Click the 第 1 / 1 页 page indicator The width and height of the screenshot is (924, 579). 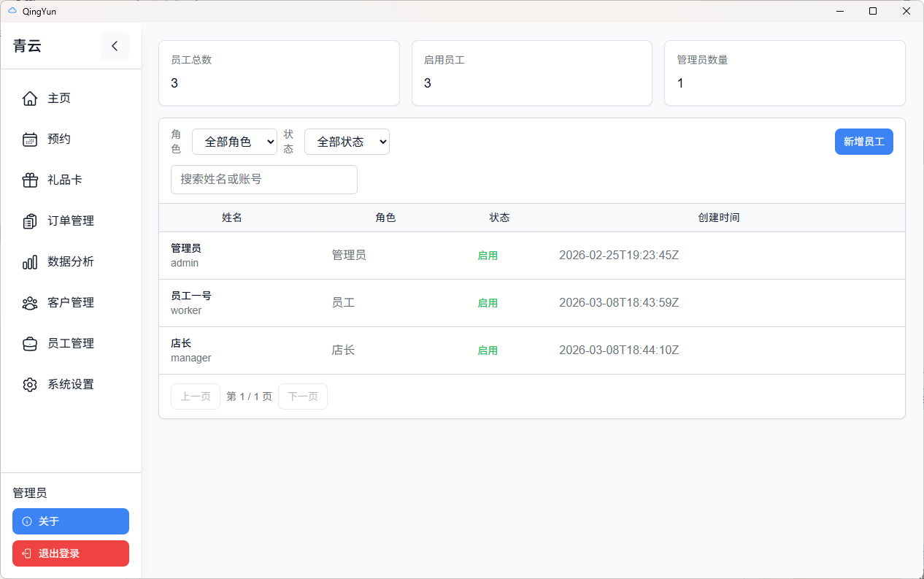(249, 396)
